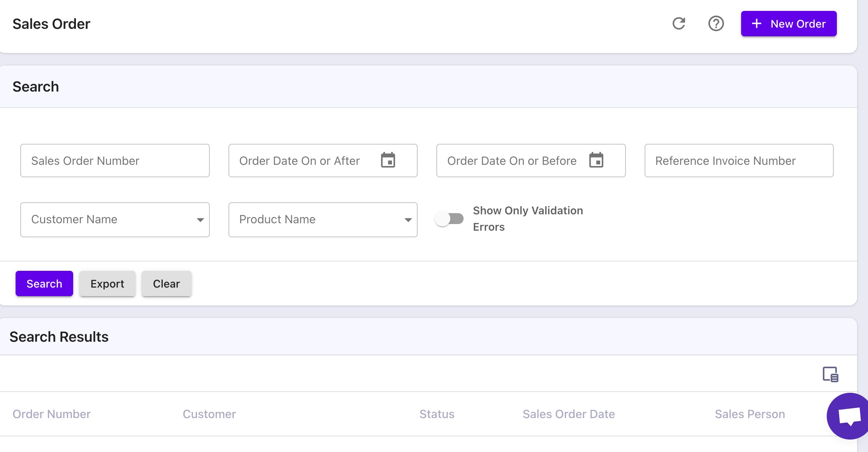Click the New Order button
This screenshot has height=452, width=868.
point(789,24)
